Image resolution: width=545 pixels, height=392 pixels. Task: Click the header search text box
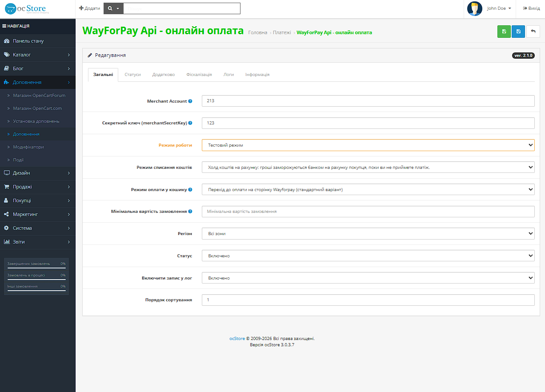coord(182,8)
